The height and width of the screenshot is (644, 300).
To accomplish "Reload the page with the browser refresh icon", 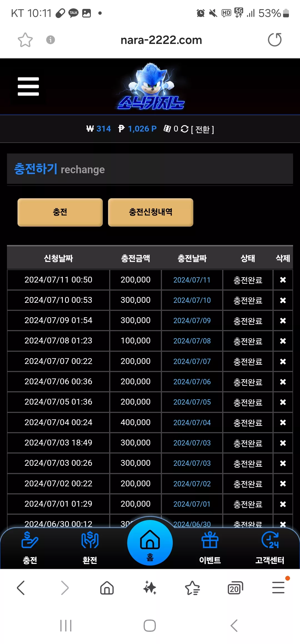I will [x=275, y=40].
